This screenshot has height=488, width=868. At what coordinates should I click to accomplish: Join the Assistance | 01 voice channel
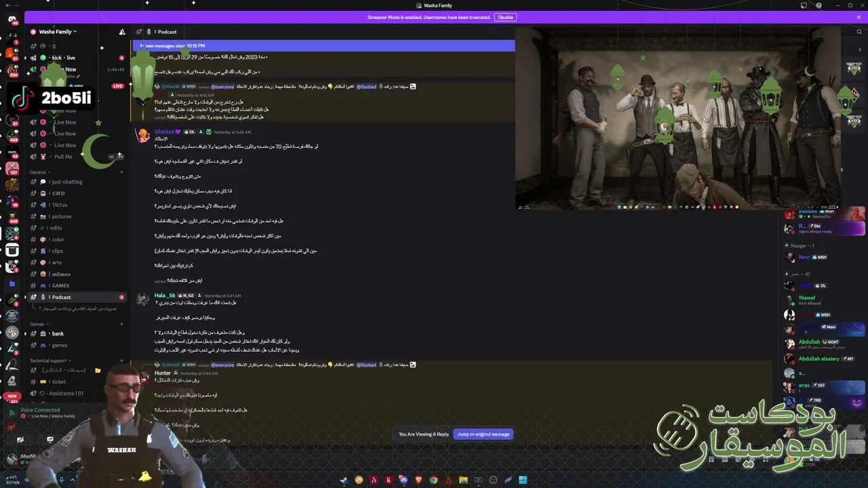(66, 393)
